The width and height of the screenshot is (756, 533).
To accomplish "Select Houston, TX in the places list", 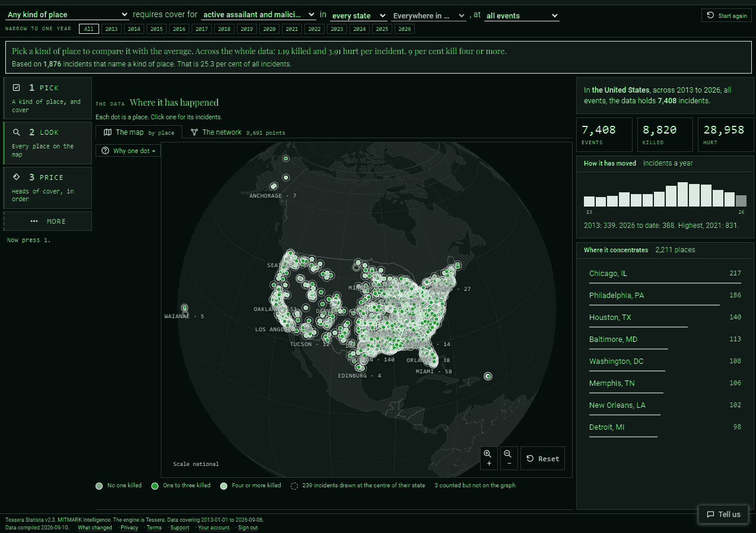I will point(665,319).
